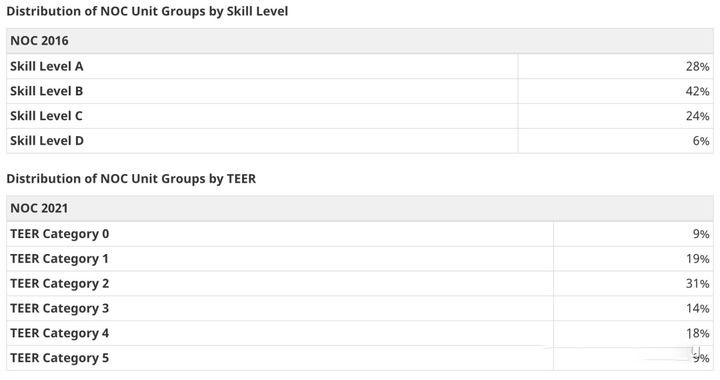Viewport: 720px width, 380px height.
Task: Select the TEER Category 5 row label
Action: click(x=60, y=358)
